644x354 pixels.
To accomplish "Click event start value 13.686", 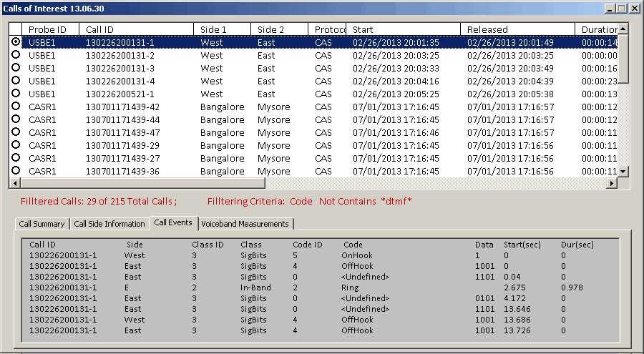I will [517, 320].
